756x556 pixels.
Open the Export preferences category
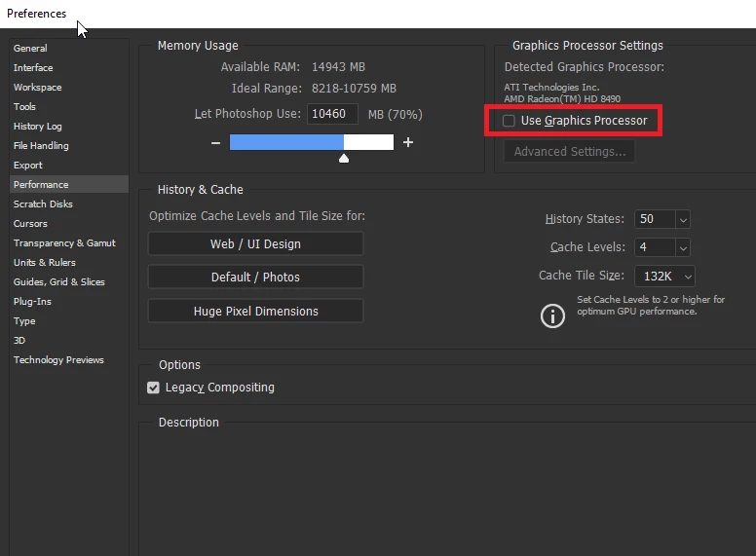[28, 166]
